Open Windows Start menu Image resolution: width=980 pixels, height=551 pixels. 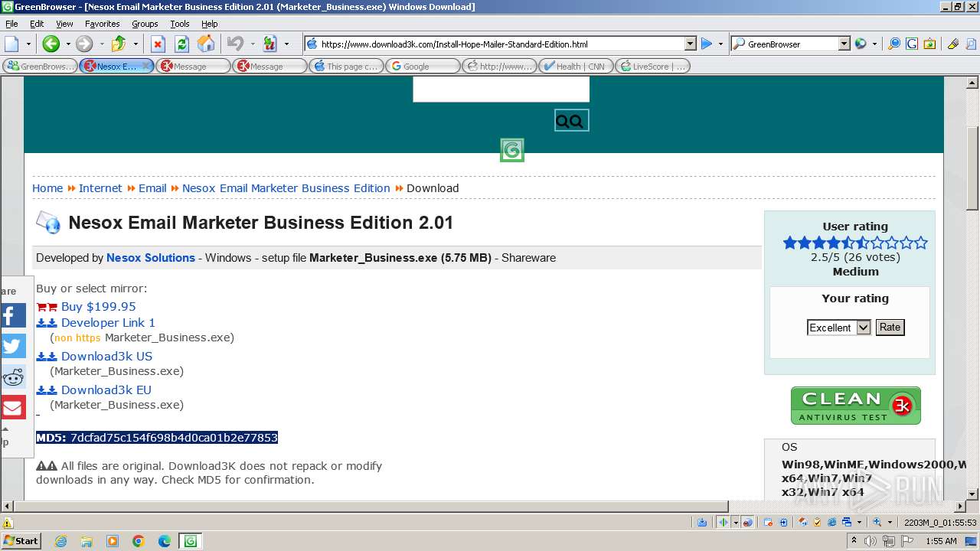pyautogui.click(x=21, y=541)
